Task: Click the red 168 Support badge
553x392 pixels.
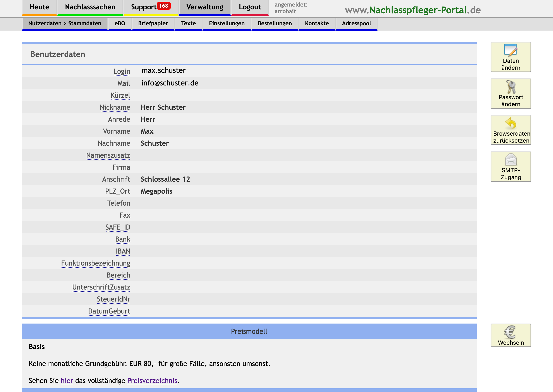Action: click(163, 6)
